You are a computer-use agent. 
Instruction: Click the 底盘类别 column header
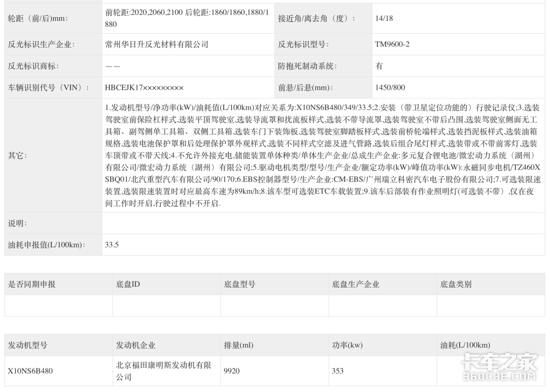click(456, 284)
